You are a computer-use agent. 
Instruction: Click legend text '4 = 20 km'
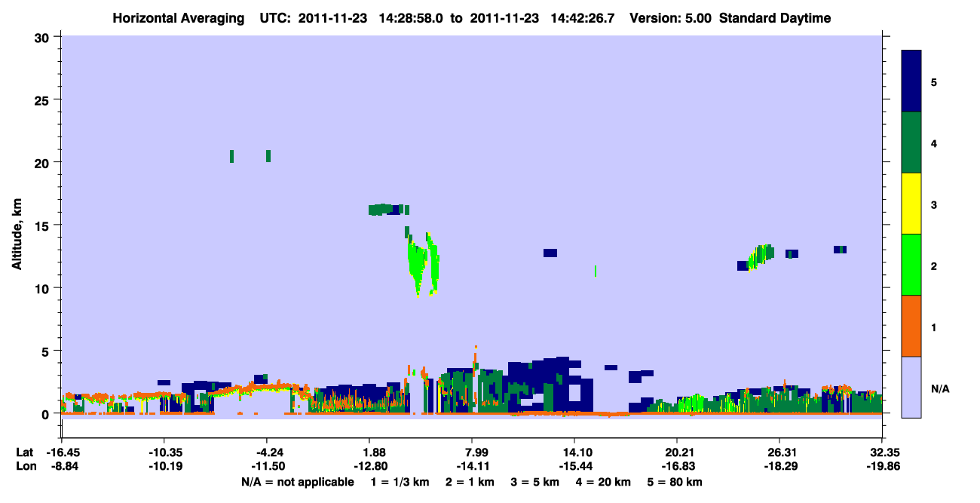point(605,481)
